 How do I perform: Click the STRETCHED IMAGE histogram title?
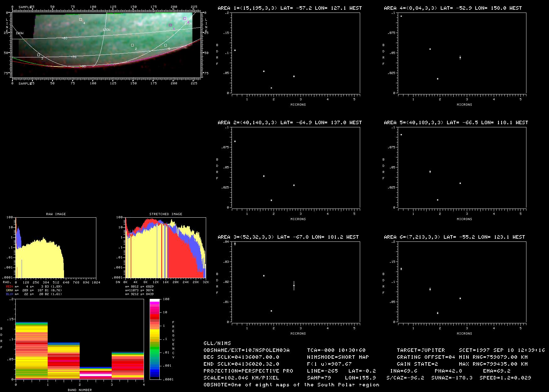click(166, 214)
